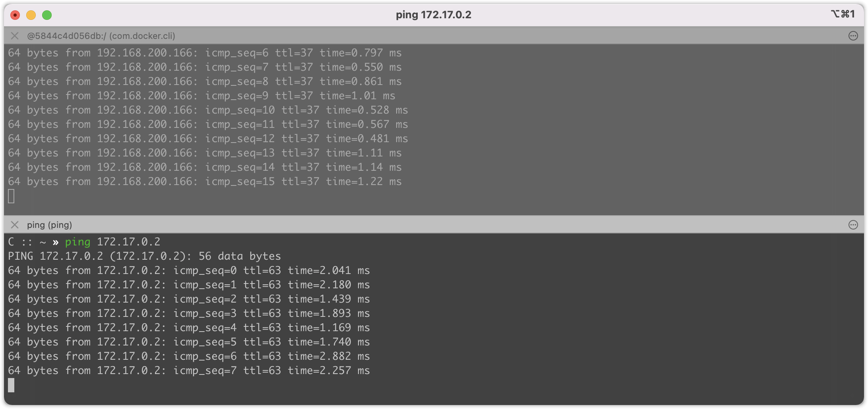Click the hollow cursor in the upper pane
The width and height of the screenshot is (868, 409).
coord(11,196)
